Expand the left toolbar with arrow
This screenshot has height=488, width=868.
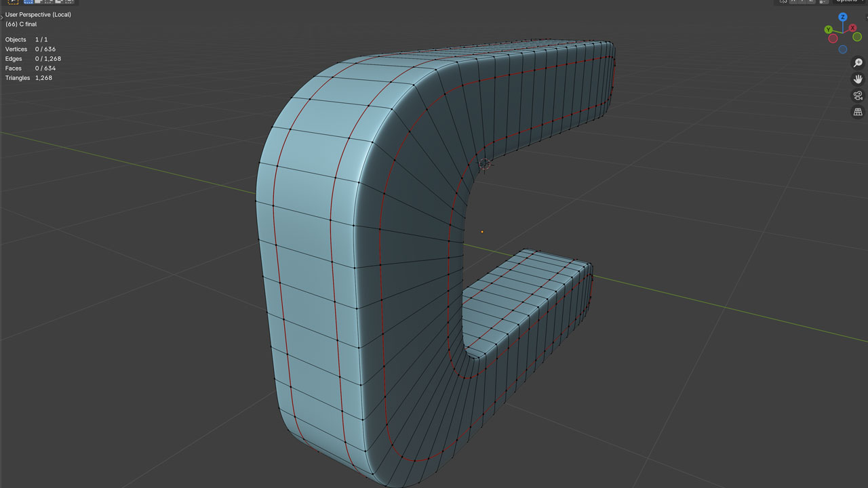click(2, 18)
